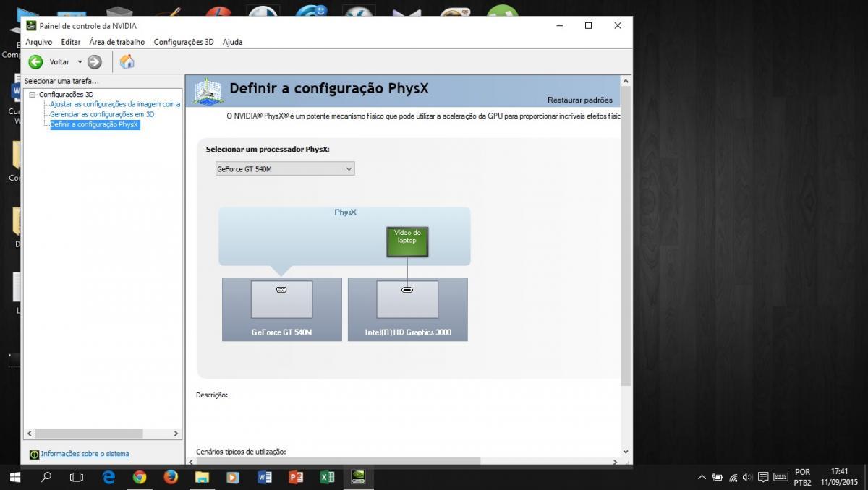Open PowerPoint from the taskbar
868x490 pixels.
tap(295, 477)
